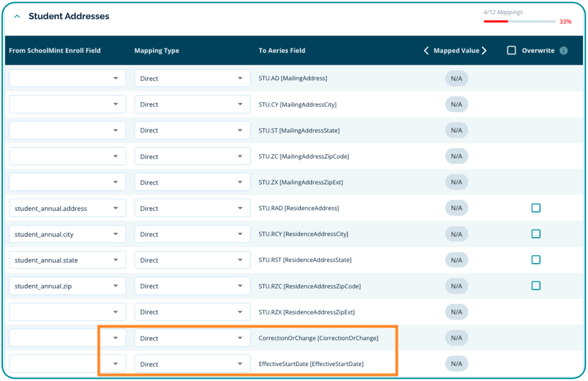Click N/A badge for STU.RZX ResidenceAddressZipExt
The height and width of the screenshot is (381, 588).
[x=456, y=312]
